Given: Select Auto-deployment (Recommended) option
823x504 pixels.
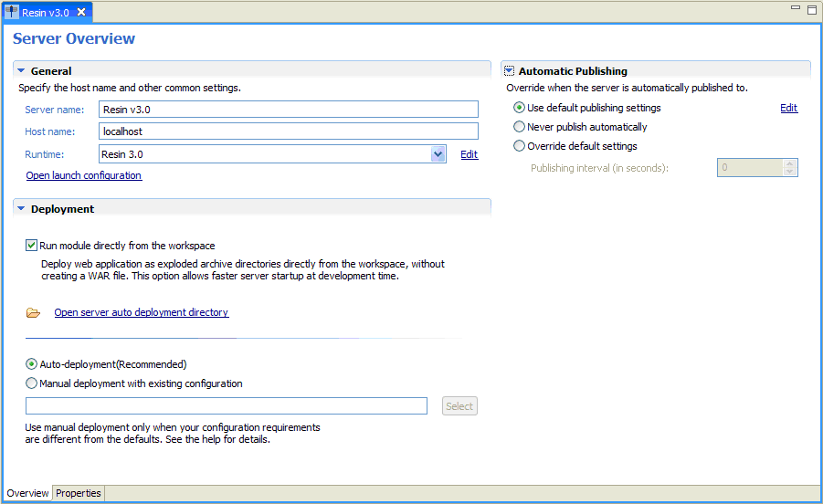Looking at the screenshot, I should tap(31, 364).
